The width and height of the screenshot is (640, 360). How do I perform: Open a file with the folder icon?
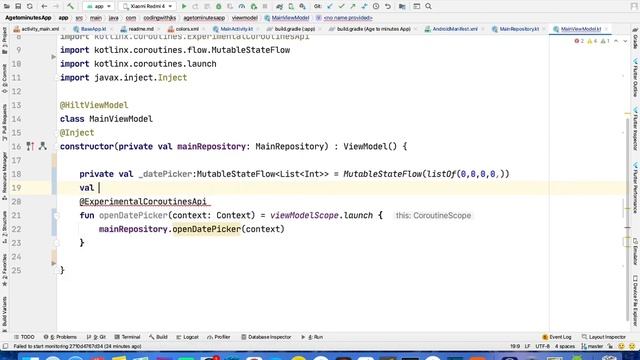(x=7, y=7)
